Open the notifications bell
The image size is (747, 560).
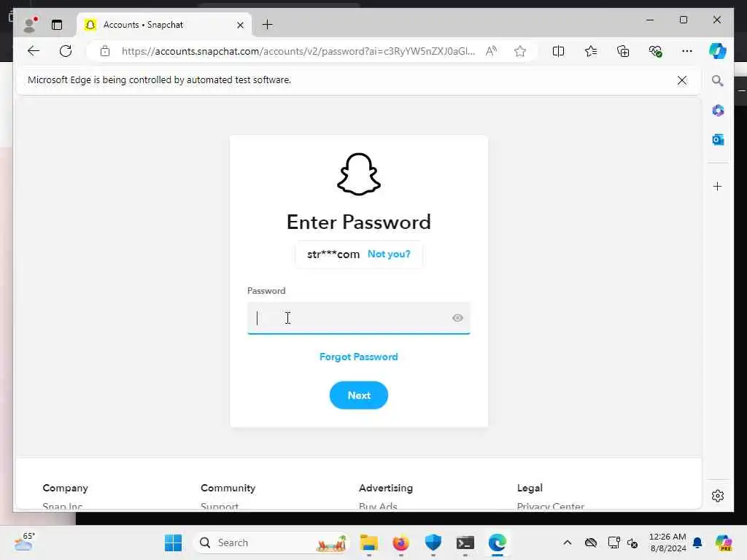(x=697, y=542)
